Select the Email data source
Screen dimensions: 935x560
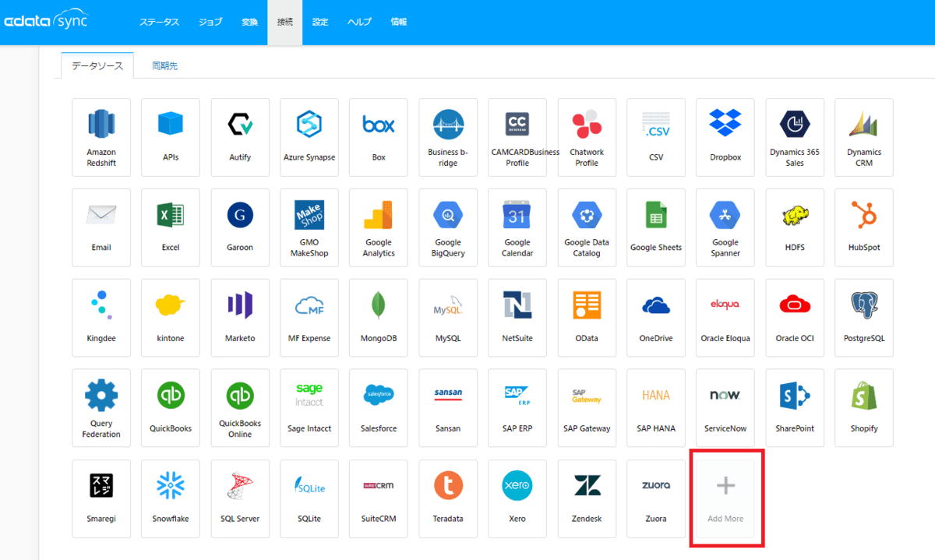tap(101, 227)
